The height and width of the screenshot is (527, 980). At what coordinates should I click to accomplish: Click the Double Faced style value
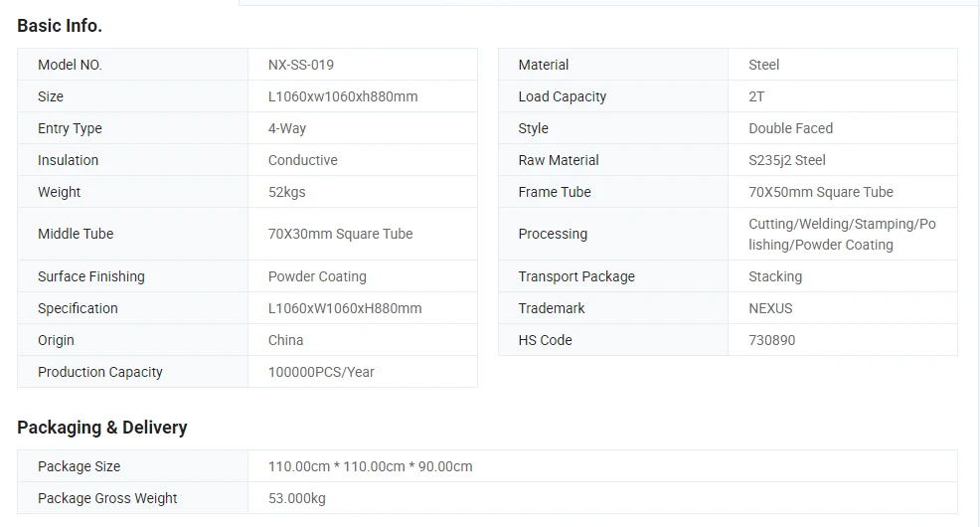pos(790,129)
